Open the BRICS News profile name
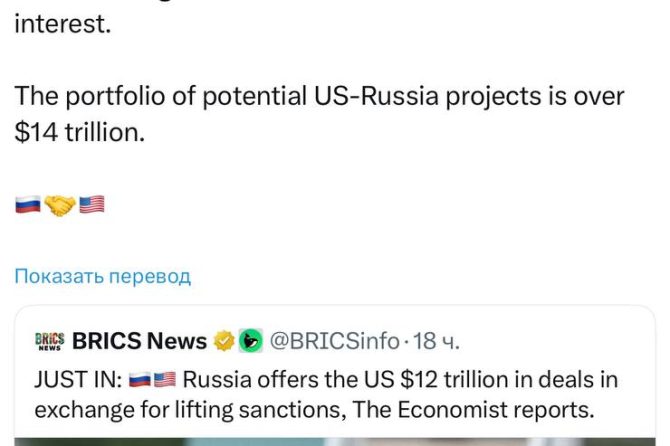670x446 pixels. (x=139, y=341)
